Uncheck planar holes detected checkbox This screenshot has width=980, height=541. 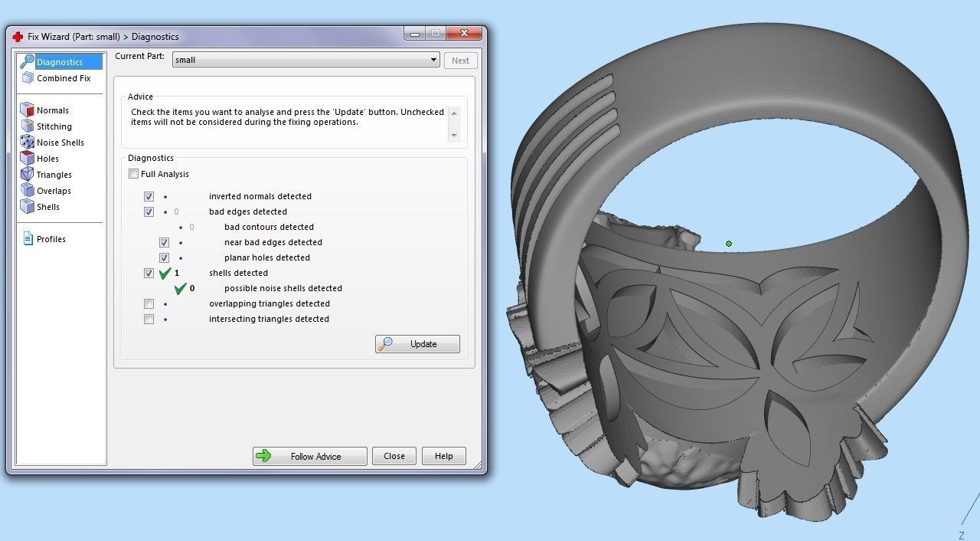tap(164, 257)
